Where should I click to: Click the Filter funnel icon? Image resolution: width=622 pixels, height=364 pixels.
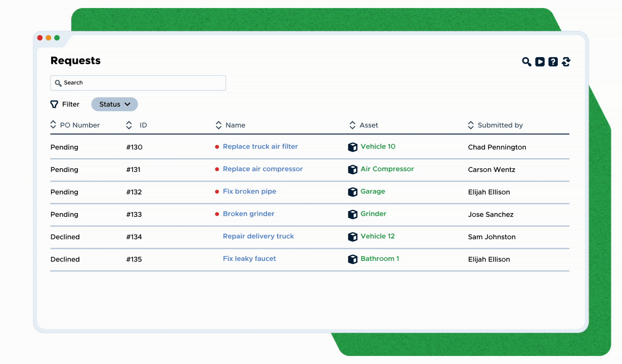[54, 104]
